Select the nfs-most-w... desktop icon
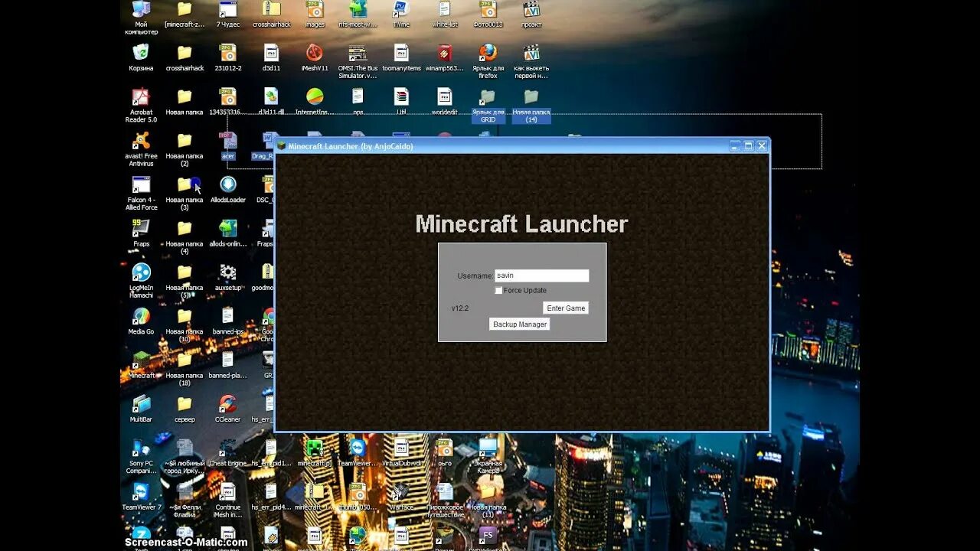This screenshot has height=551, width=980. (x=358, y=10)
